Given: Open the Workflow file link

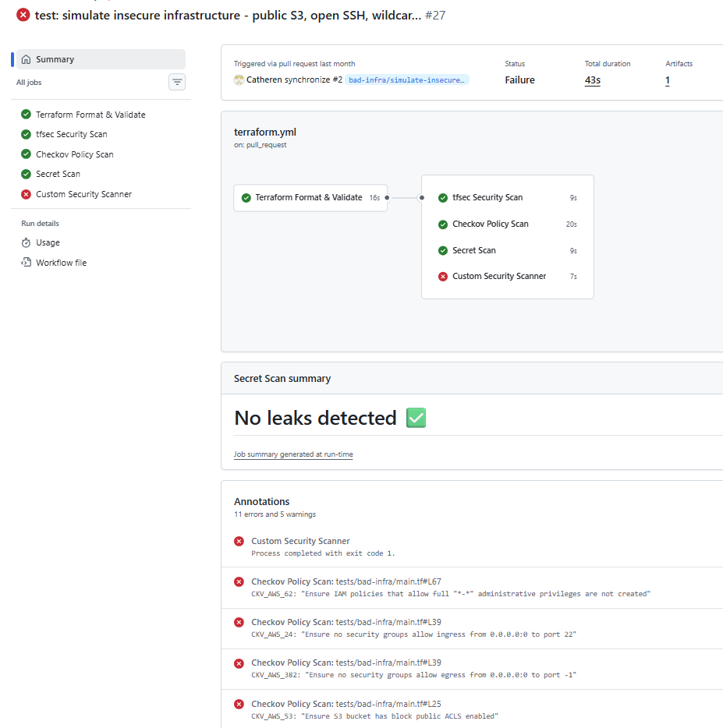Looking at the screenshot, I should (x=62, y=263).
